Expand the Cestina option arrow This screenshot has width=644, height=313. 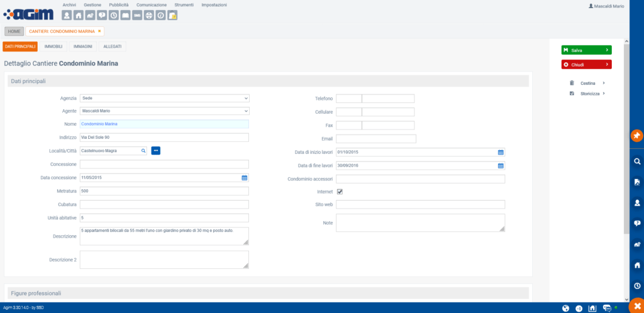click(603, 83)
